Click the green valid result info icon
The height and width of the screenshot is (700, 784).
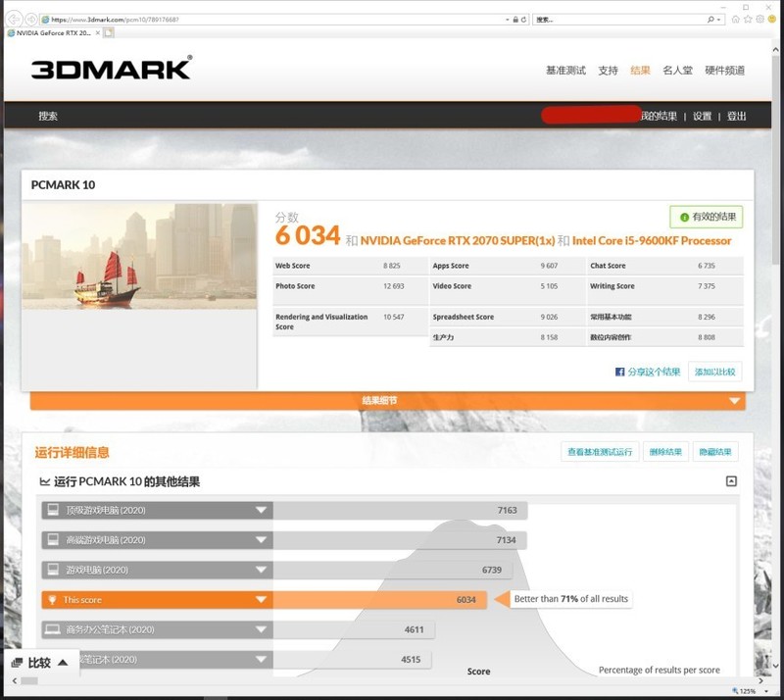[x=684, y=217]
